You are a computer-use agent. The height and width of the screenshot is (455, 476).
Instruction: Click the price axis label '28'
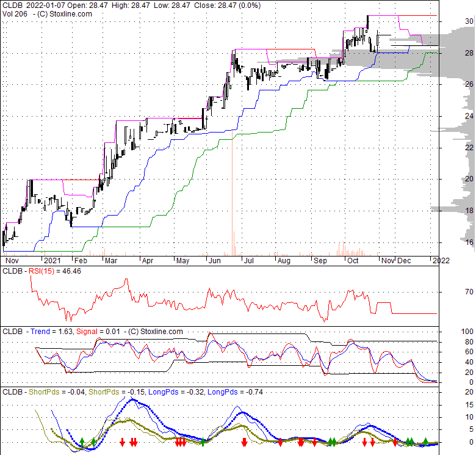click(469, 53)
